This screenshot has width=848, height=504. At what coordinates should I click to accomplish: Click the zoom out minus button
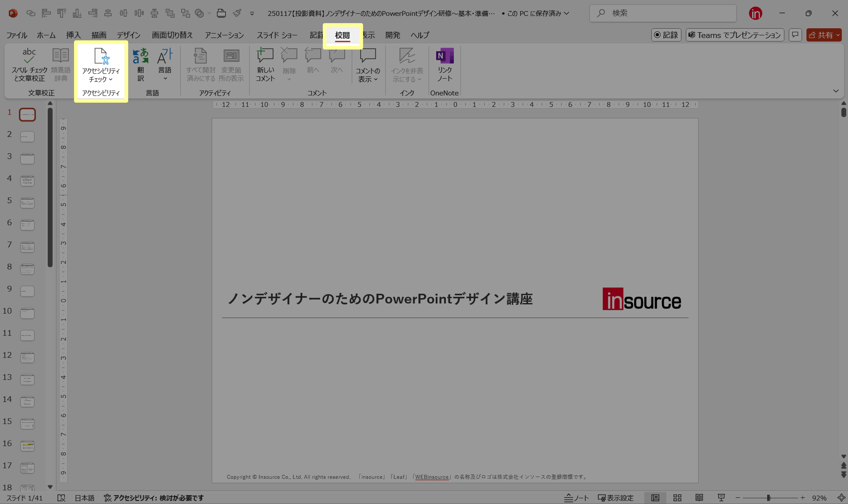[x=738, y=498]
